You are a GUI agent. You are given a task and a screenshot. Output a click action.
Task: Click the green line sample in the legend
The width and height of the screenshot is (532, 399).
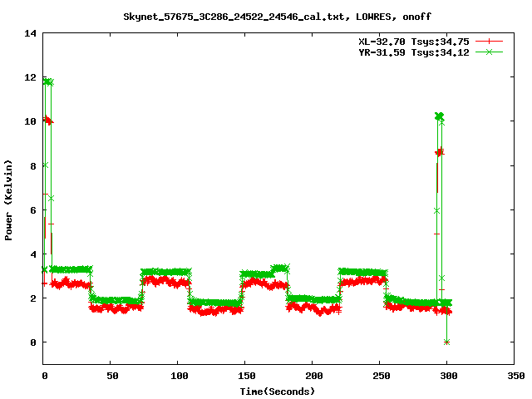489,52
